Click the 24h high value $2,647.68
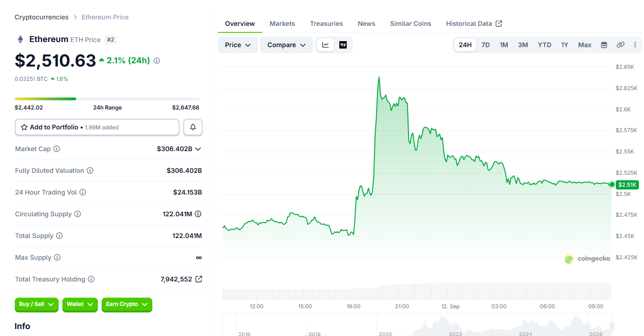 pos(186,108)
